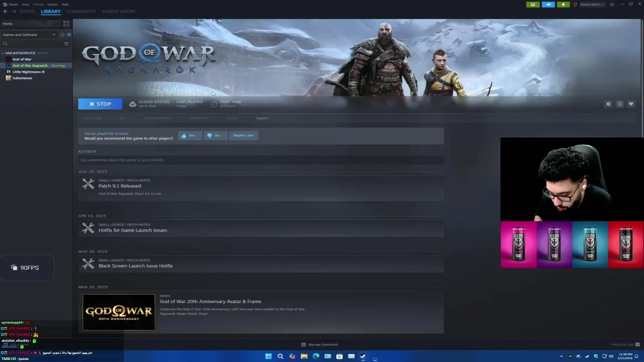
Task: Collapse the UNCATEGORIZED category
Action: pos(3,53)
